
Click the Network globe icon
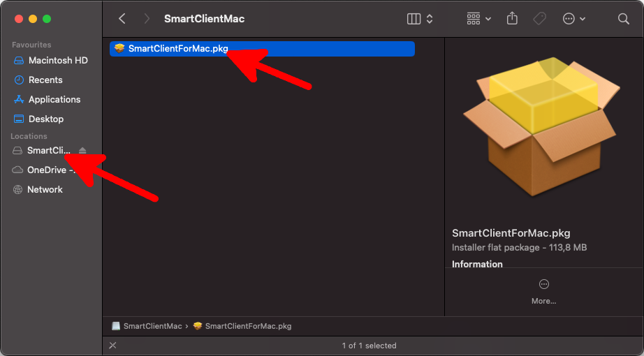pos(17,189)
